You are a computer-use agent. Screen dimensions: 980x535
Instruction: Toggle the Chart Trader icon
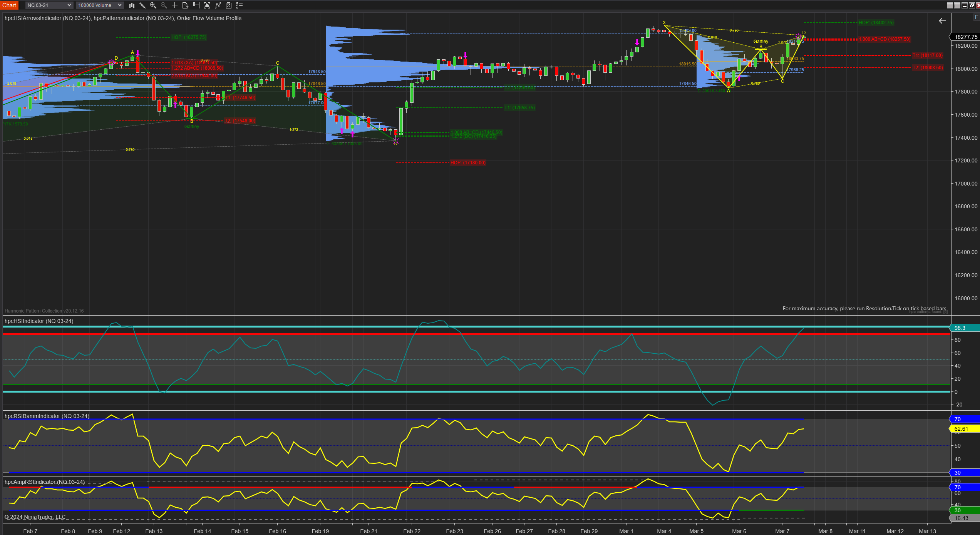(x=196, y=5)
